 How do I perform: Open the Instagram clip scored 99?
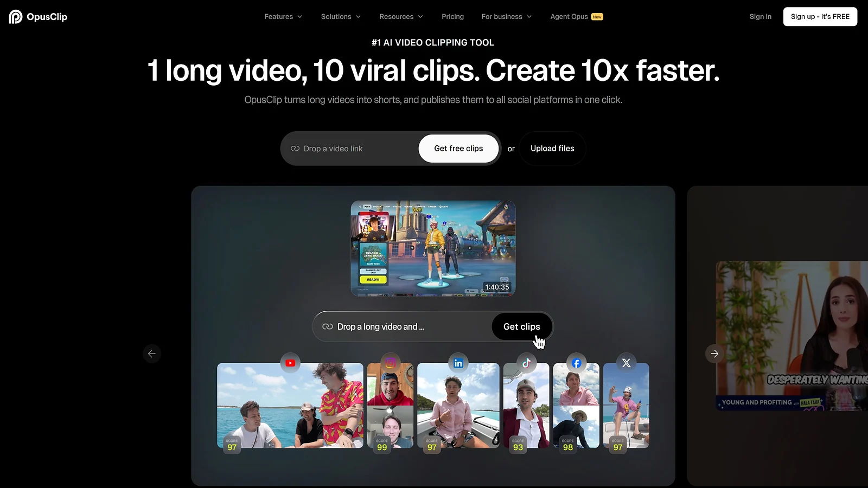390,406
